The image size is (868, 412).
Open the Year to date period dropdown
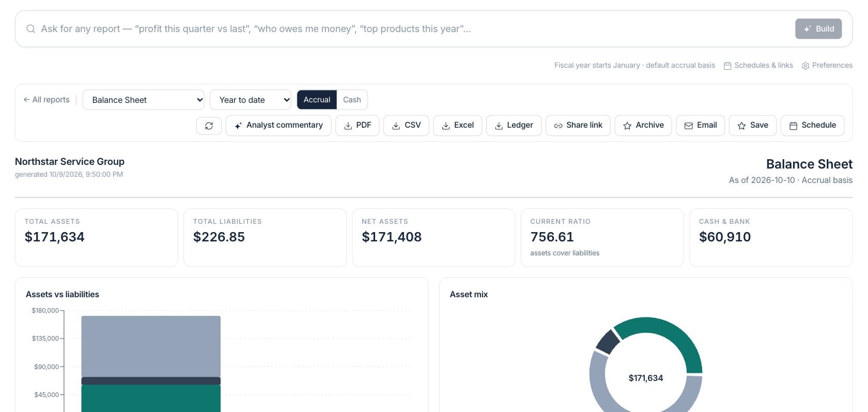251,100
